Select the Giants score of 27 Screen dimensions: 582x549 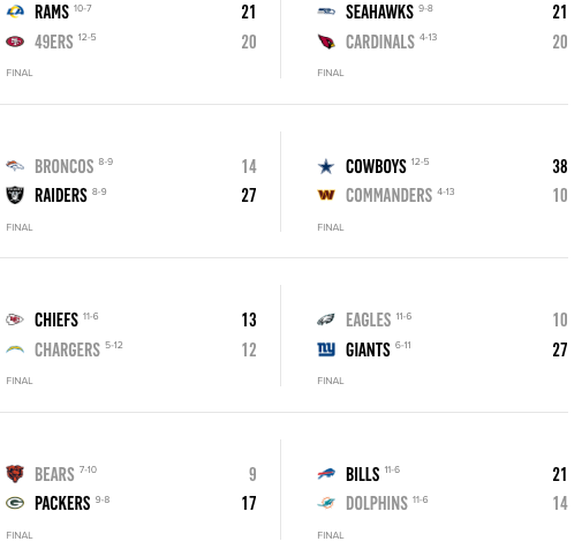click(x=560, y=350)
